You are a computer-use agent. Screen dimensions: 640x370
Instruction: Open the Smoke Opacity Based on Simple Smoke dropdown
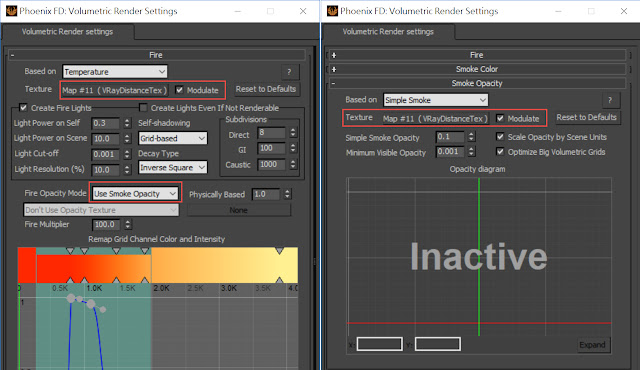(436, 100)
